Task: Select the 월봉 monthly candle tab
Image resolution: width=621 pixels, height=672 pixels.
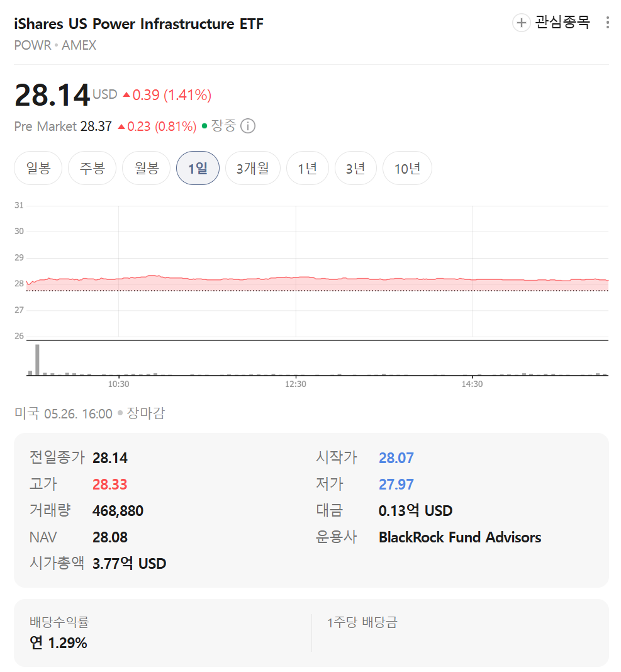Action: click(147, 168)
